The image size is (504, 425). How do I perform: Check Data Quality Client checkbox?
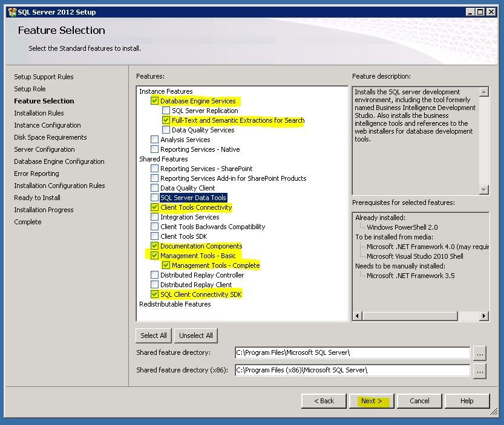pyautogui.click(x=154, y=187)
